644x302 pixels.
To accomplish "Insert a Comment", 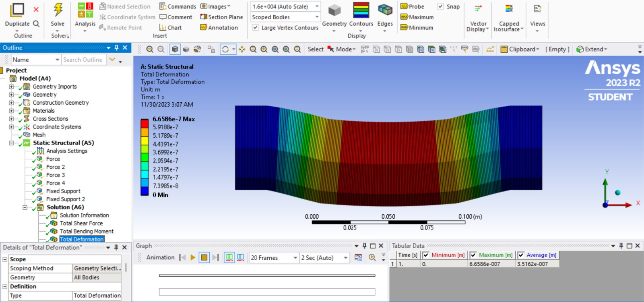I will coord(176,17).
